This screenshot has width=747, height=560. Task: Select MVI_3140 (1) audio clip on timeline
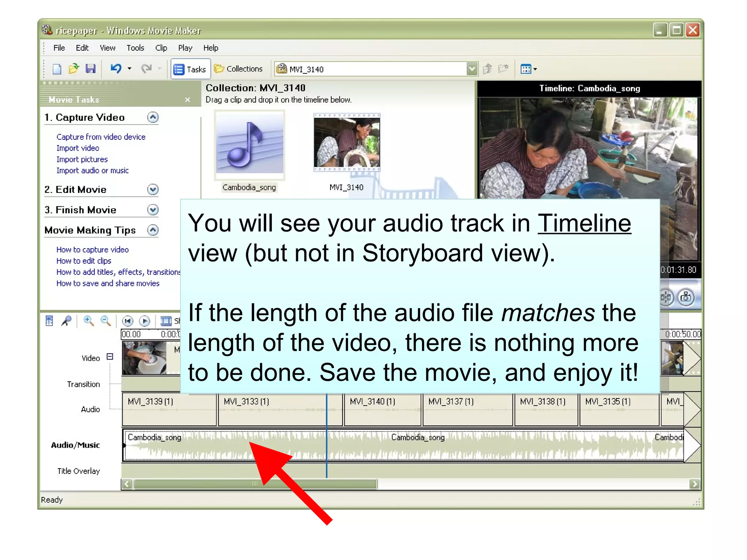[383, 409]
